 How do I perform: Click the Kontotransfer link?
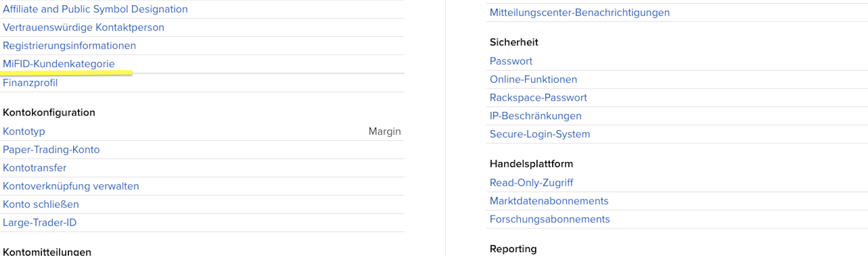[x=35, y=168]
